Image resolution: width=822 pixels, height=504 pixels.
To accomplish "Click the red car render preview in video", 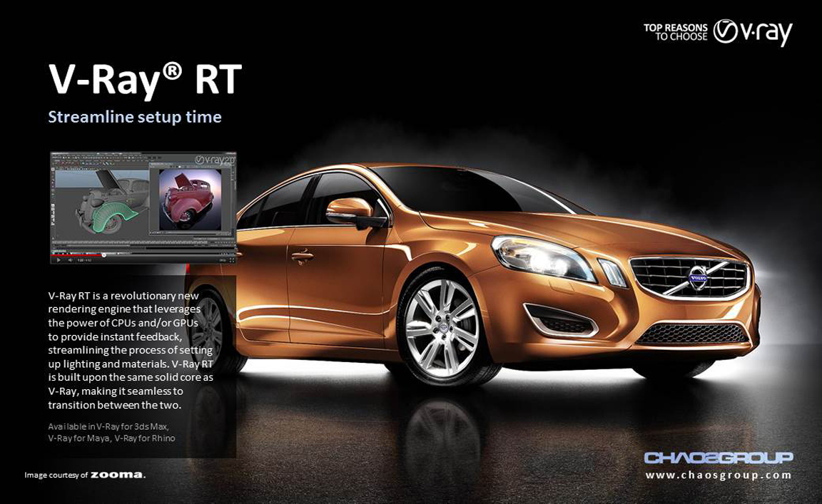I will pyautogui.click(x=191, y=199).
